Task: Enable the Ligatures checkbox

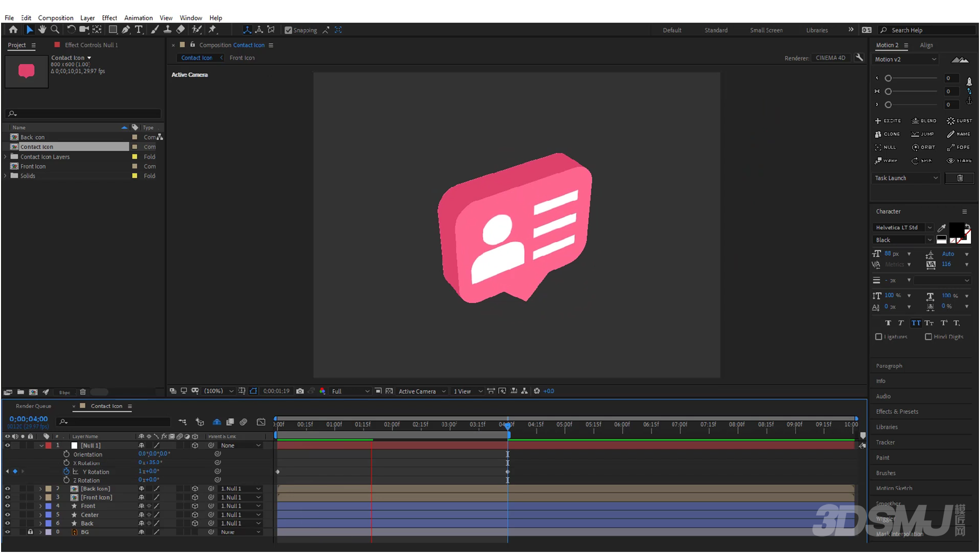Action: (x=879, y=337)
